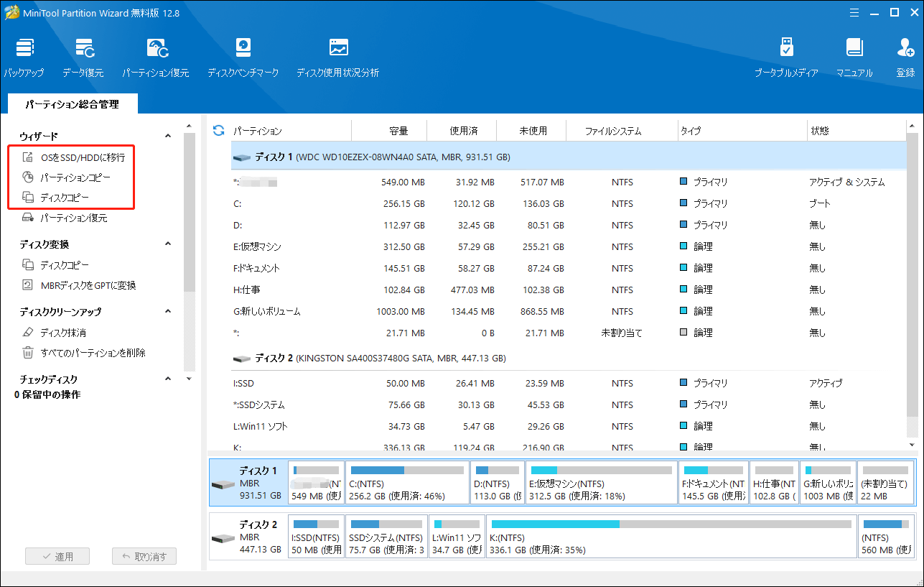Image resolution: width=924 pixels, height=587 pixels.
Task: Collapse the ディスク変換 section
Action: (x=169, y=244)
